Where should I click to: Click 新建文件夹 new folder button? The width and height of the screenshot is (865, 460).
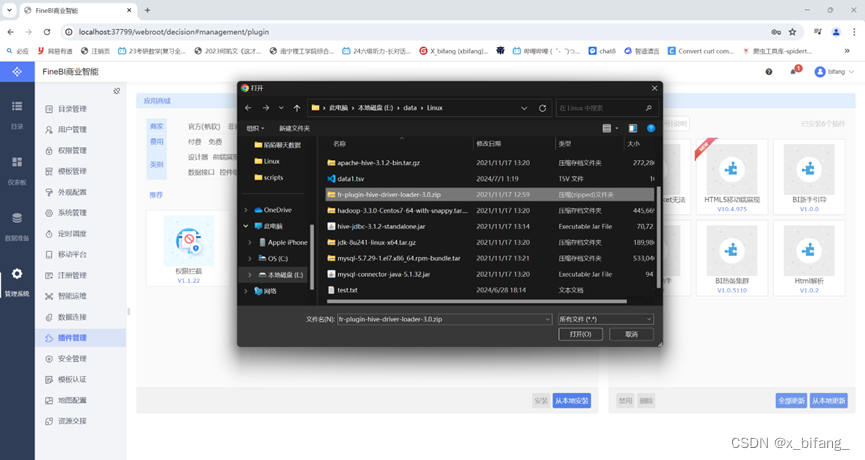[x=294, y=129]
